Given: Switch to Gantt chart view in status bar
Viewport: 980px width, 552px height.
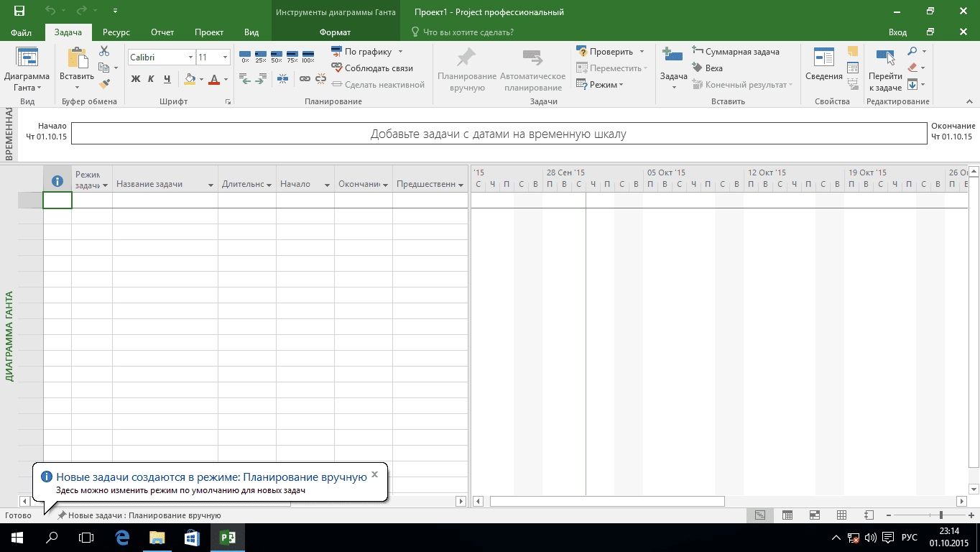Looking at the screenshot, I should click(x=760, y=515).
